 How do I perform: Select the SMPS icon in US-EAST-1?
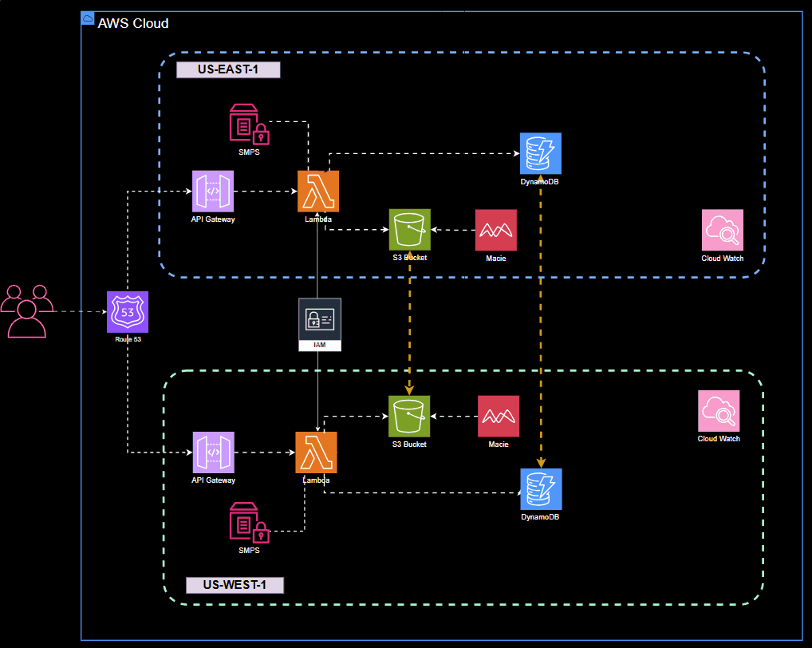tap(249, 124)
